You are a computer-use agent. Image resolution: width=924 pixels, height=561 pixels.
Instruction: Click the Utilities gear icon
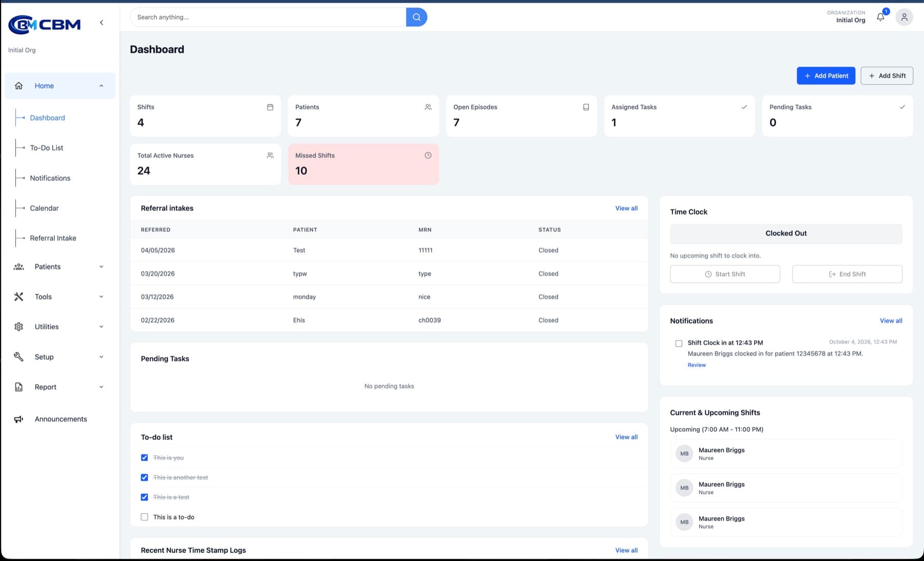point(19,327)
